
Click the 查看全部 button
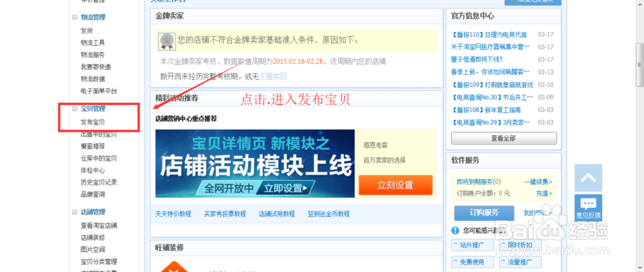click(504, 138)
